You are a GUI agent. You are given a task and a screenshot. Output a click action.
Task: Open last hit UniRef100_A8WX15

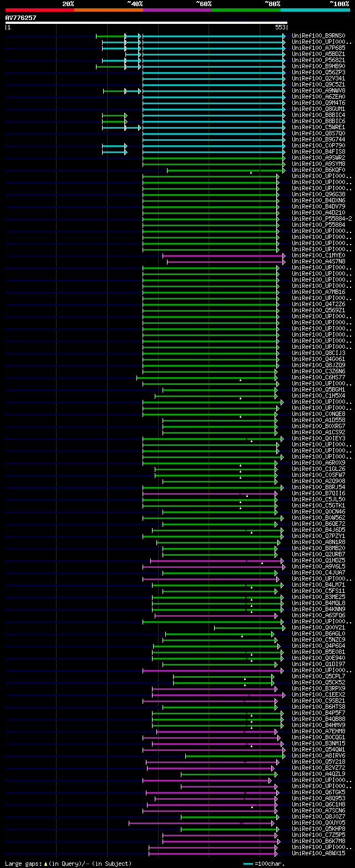tap(318, 854)
